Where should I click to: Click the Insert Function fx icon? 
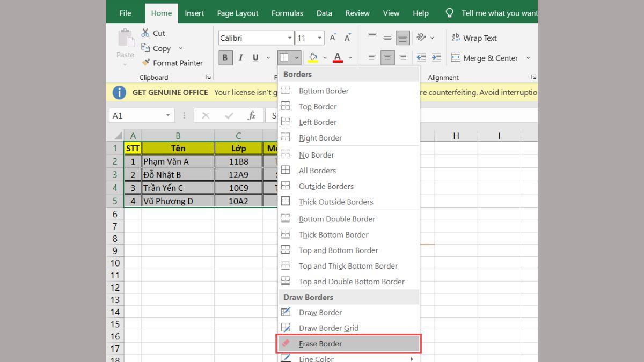(251, 115)
